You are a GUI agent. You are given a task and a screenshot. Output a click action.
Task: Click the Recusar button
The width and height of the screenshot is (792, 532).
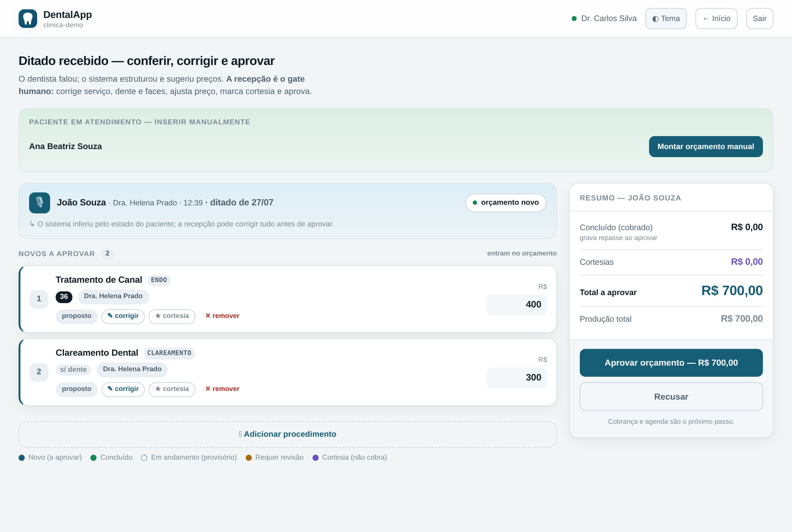point(671,397)
